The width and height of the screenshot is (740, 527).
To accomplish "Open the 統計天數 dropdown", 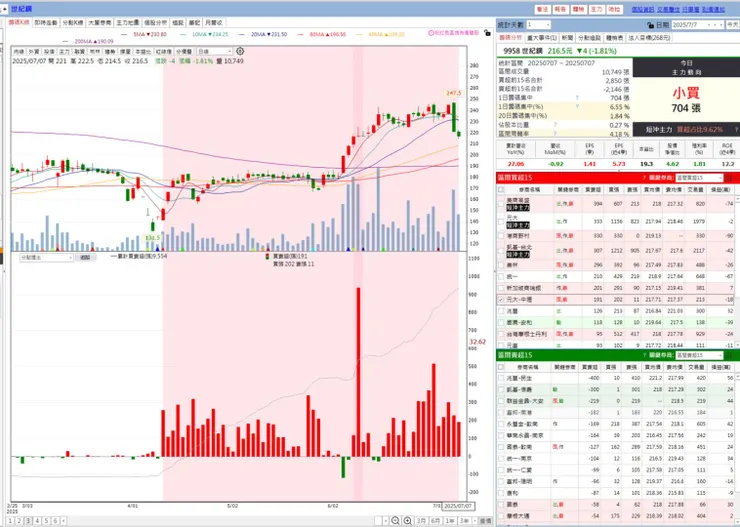I will coord(538,25).
